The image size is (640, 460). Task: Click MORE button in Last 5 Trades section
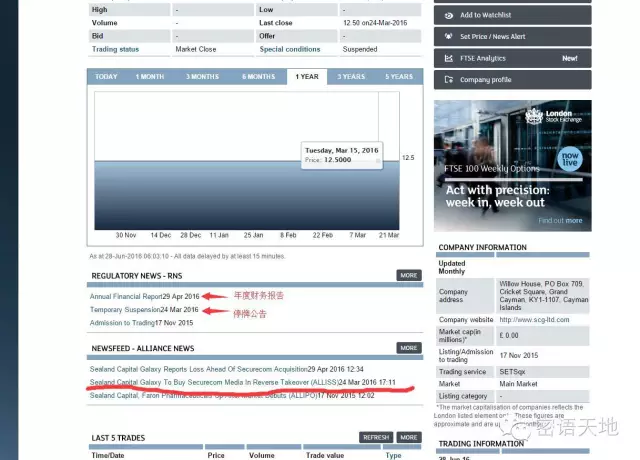point(409,438)
